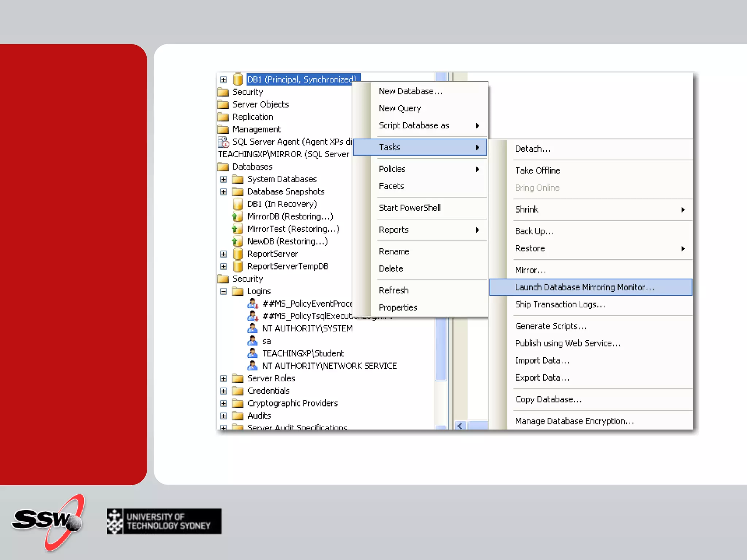Screen dimensions: 747x560
Task: Expand the ReportServerTempDB node
Action: coord(224,267)
